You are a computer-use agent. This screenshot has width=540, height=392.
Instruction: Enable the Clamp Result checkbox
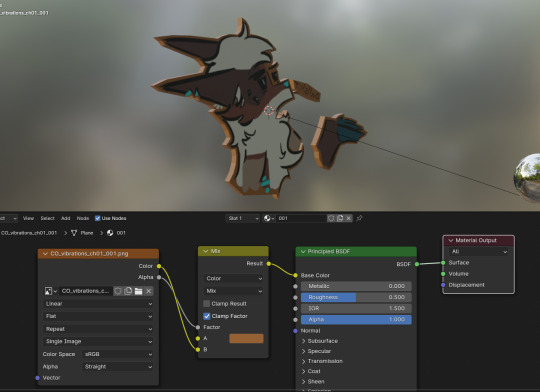click(x=207, y=303)
